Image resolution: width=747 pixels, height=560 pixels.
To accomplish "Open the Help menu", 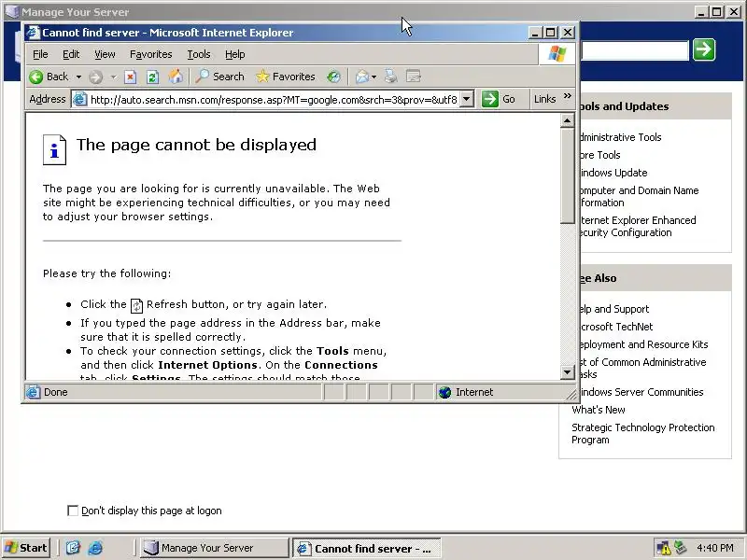I will coord(235,54).
